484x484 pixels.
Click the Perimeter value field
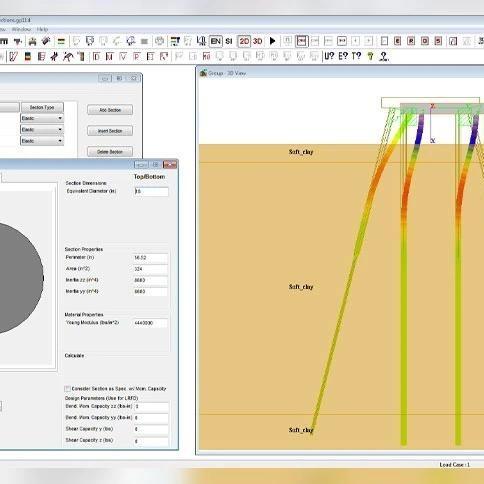coord(151,258)
